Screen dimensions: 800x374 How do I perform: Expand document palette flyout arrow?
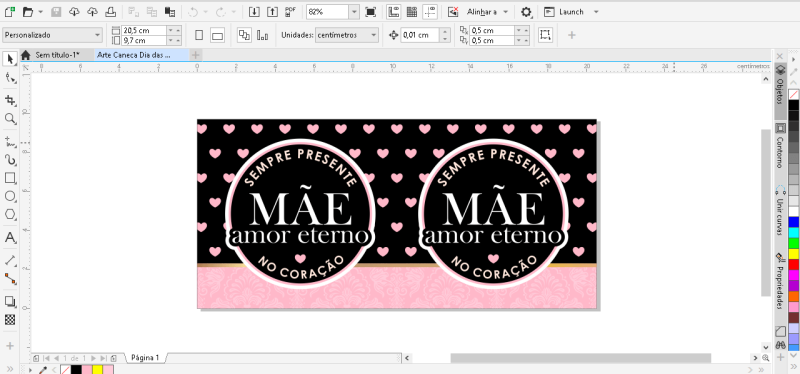click(x=31, y=369)
